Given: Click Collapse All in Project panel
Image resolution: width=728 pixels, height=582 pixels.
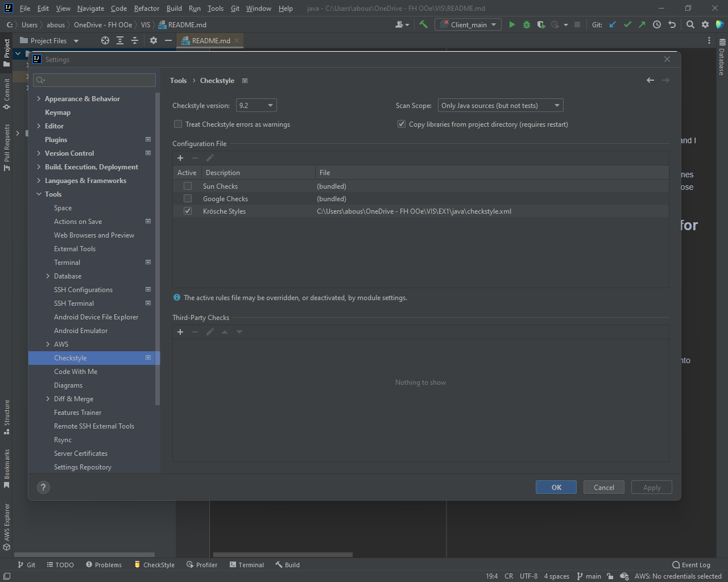Looking at the screenshot, I should click(135, 40).
